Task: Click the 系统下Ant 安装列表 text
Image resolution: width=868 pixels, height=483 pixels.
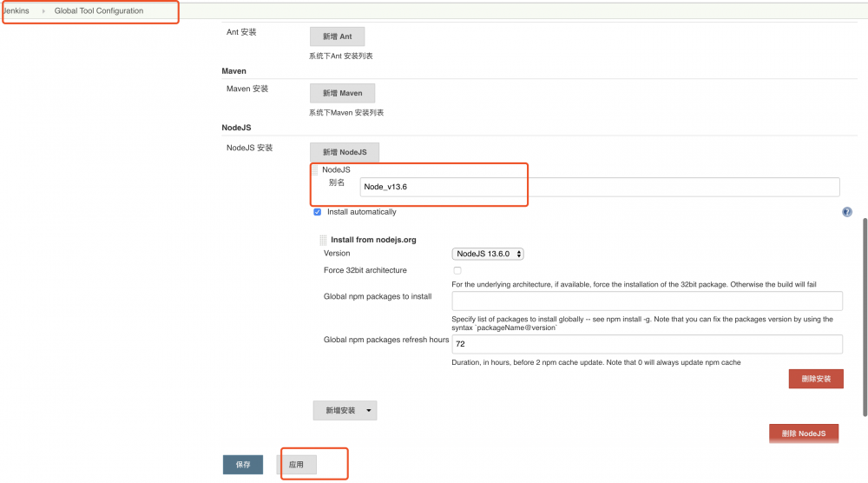Action: [x=340, y=56]
